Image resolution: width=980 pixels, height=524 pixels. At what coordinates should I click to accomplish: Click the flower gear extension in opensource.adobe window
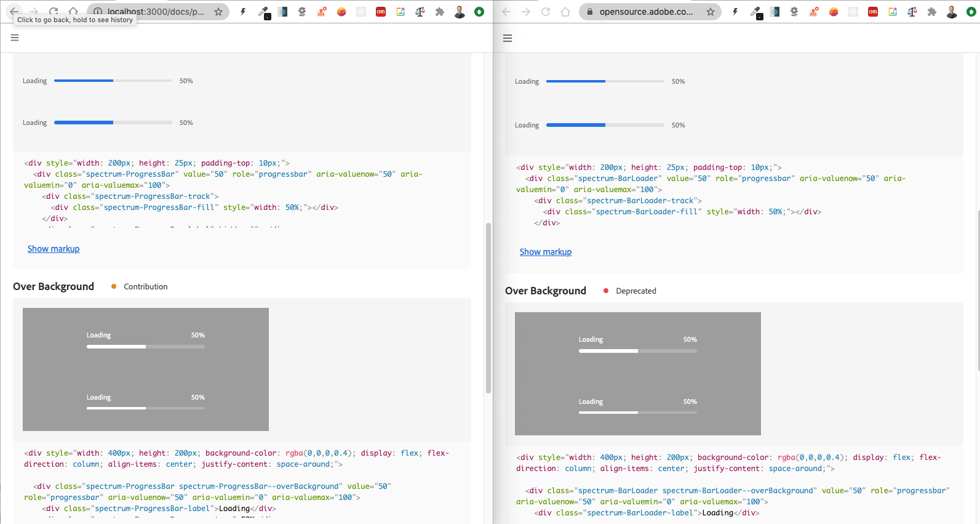click(x=794, y=12)
